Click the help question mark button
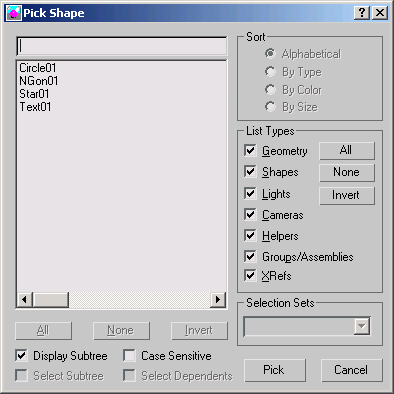 tap(362, 13)
